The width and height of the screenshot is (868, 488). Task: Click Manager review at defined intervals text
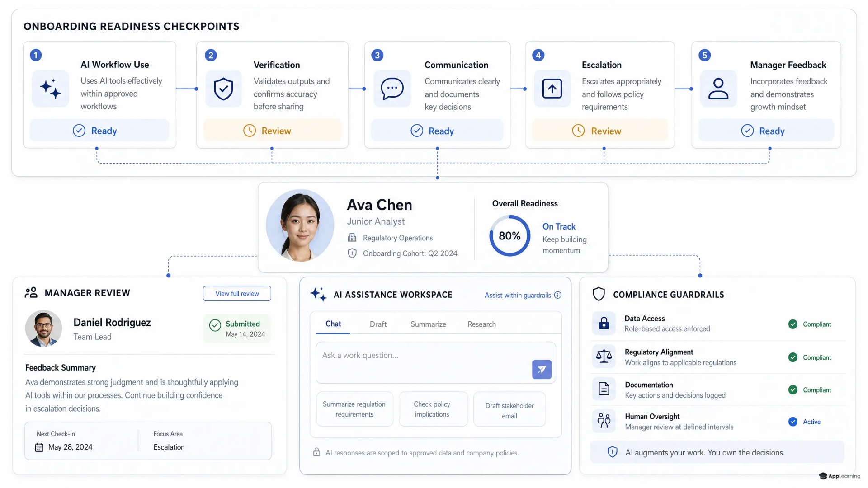click(x=679, y=427)
